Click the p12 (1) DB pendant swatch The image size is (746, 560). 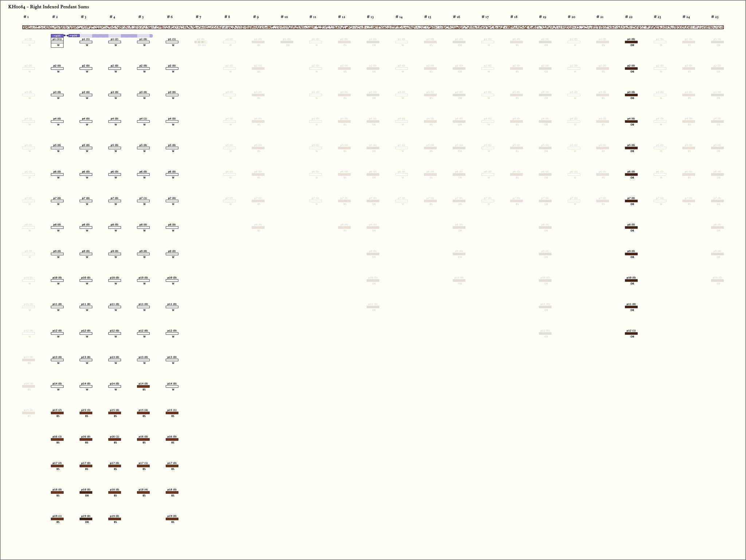pos(631,333)
